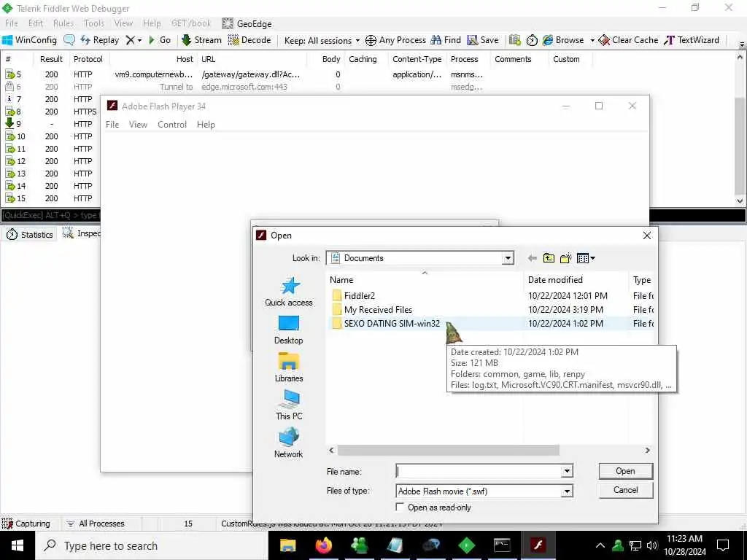Open the Keep: All sessions dropdown

coord(322,41)
